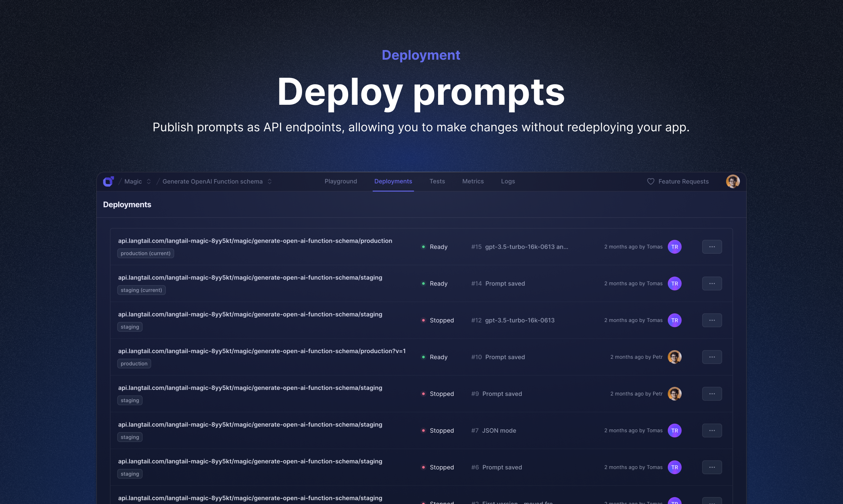Open the user profile avatar
Viewport: 843px width, 504px height.
click(x=732, y=181)
